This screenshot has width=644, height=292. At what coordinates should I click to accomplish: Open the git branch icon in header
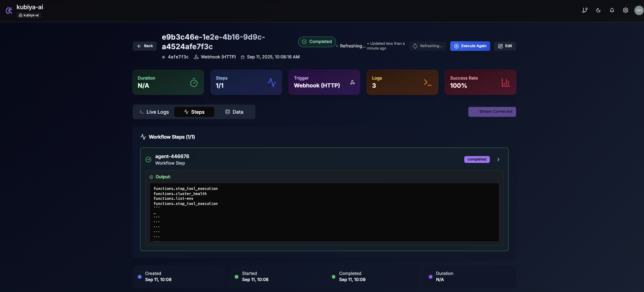pos(585,10)
